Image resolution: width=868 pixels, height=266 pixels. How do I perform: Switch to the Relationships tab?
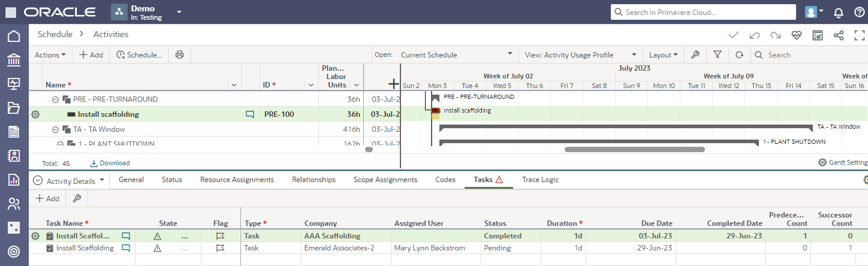[314, 180]
